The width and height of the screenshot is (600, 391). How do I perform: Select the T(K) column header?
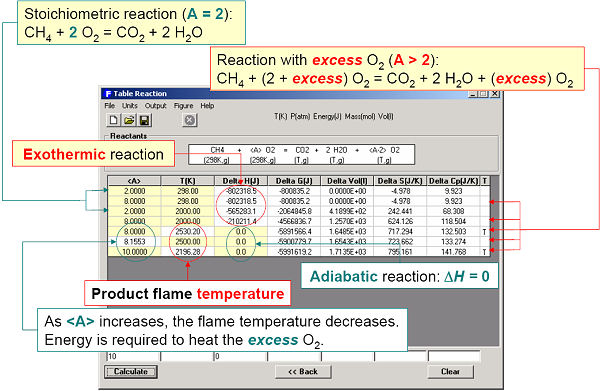(x=188, y=181)
